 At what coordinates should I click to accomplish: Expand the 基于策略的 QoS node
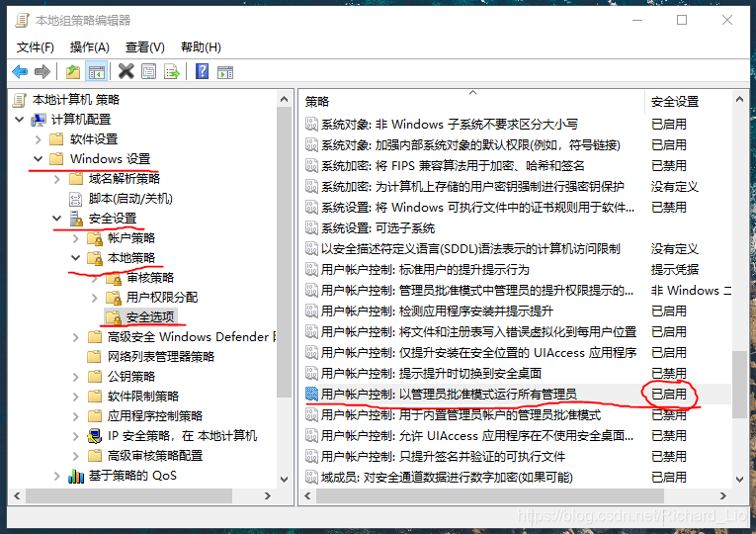pyautogui.click(x=57, y=476)
